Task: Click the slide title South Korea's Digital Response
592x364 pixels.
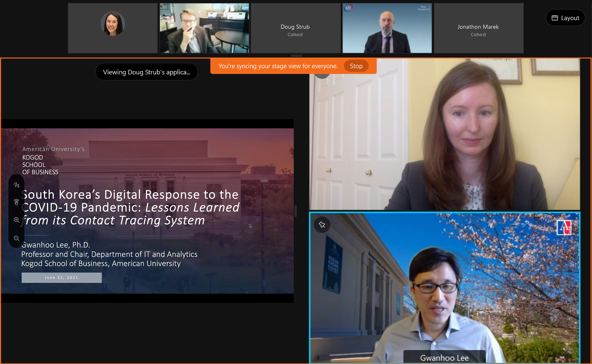Action: coord(130,207)
